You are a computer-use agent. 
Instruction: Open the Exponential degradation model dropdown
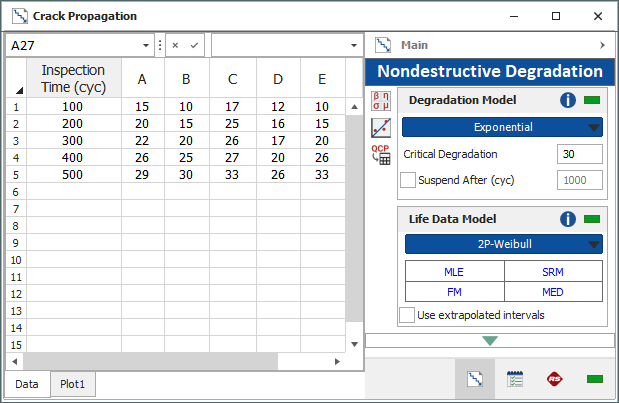coord(502,127)
